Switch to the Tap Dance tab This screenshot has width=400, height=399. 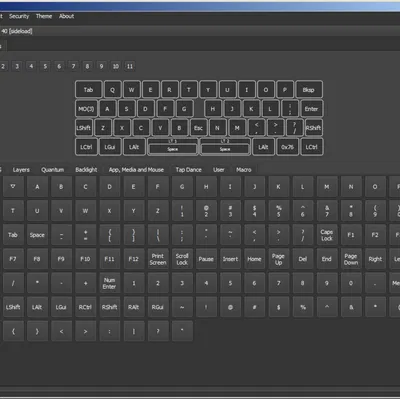coord(188,170)
